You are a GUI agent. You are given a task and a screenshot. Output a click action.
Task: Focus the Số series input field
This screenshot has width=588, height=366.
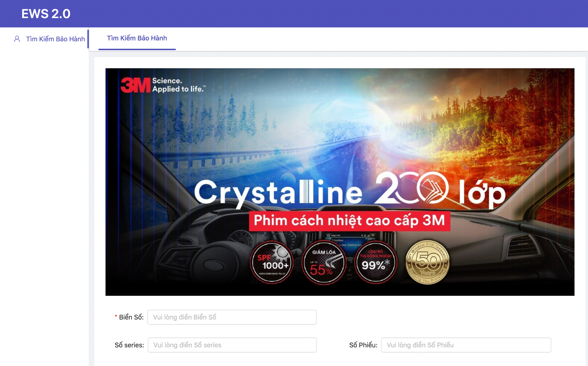(232, 345)
